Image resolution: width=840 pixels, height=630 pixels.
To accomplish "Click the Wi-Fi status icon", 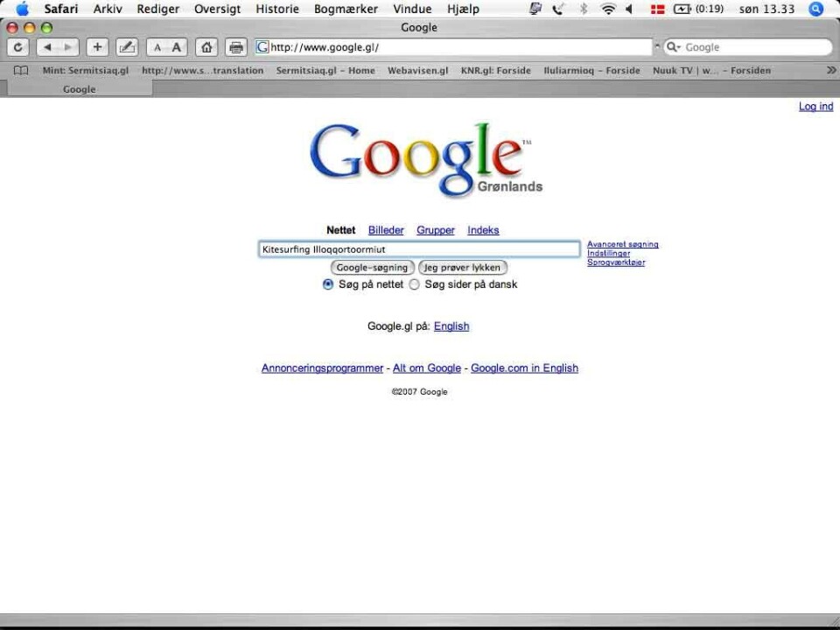I will [608, 9].
